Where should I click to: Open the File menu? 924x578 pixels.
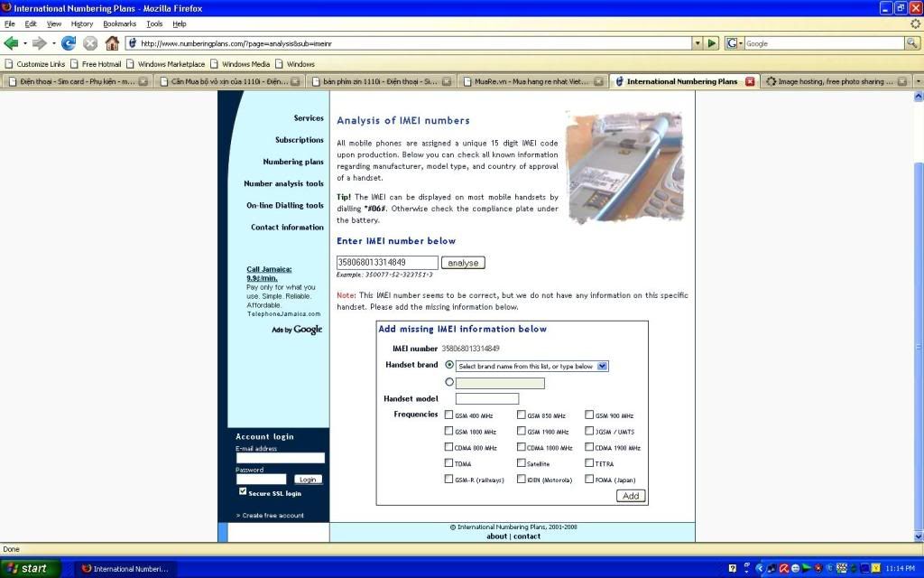pyautogui.click(x=9, y=23)
